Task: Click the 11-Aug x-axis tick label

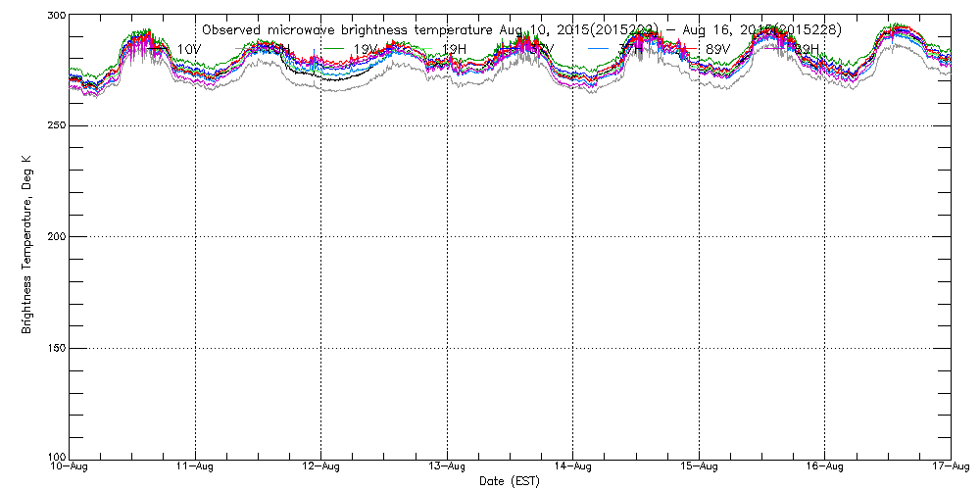Action: [x=196, y=467]
